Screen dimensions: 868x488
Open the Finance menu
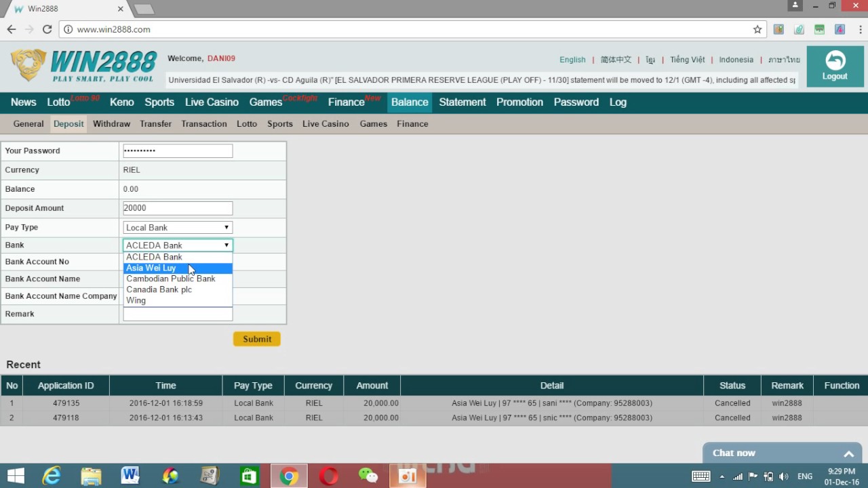click(346, 102)
